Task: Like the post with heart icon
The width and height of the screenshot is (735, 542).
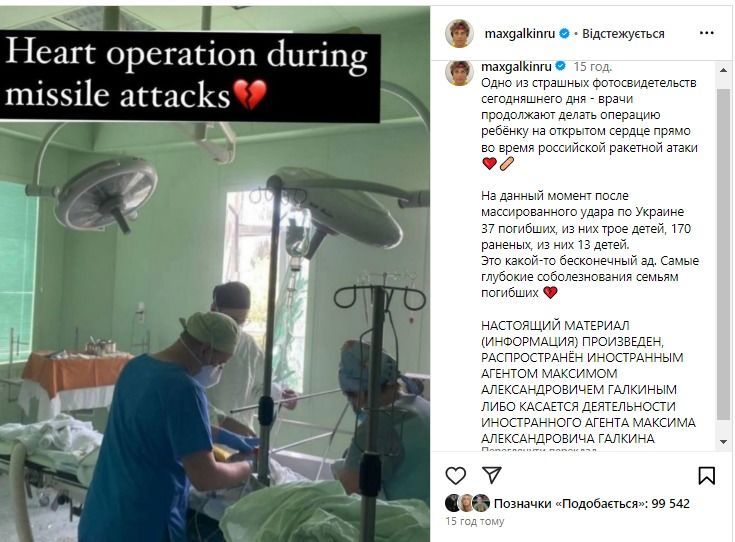Action: pyautogui.click(x=455, y=475)
